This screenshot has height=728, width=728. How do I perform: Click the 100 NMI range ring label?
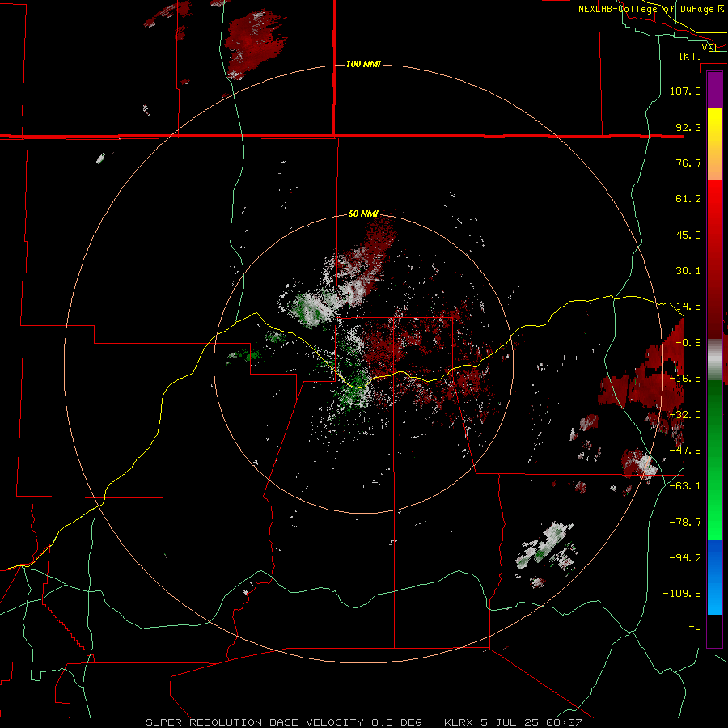[x=363, y=64]
